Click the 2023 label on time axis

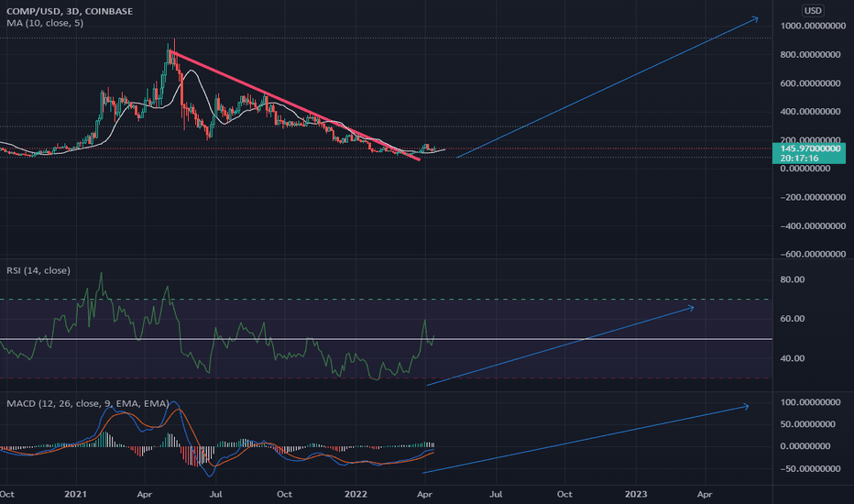point(636,494)
